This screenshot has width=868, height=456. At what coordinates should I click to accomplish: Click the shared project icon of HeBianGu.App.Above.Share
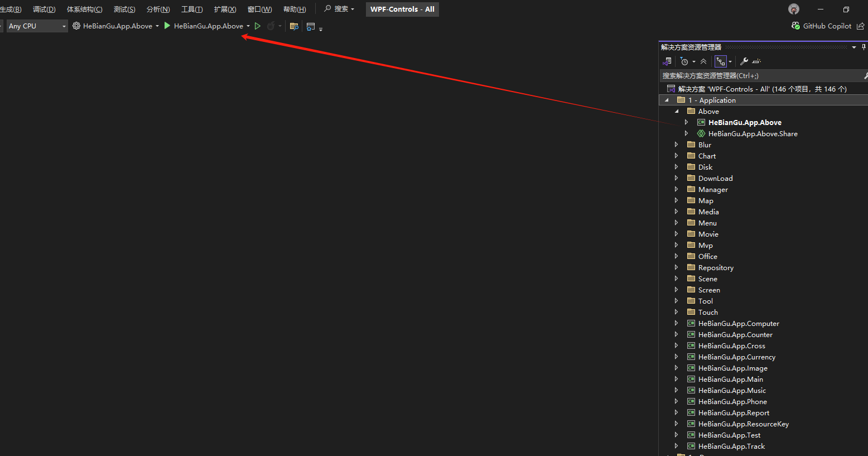701,133
